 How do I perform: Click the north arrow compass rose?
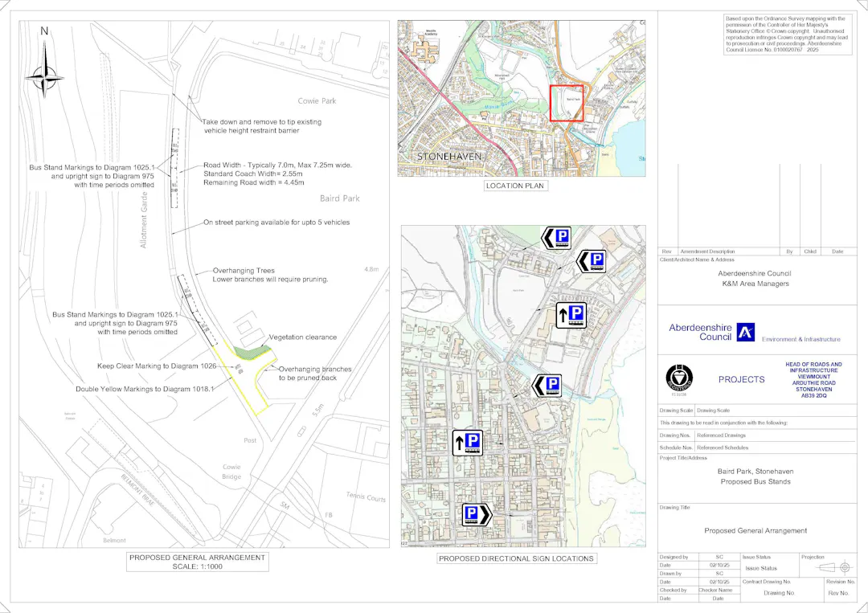(44, 77)
